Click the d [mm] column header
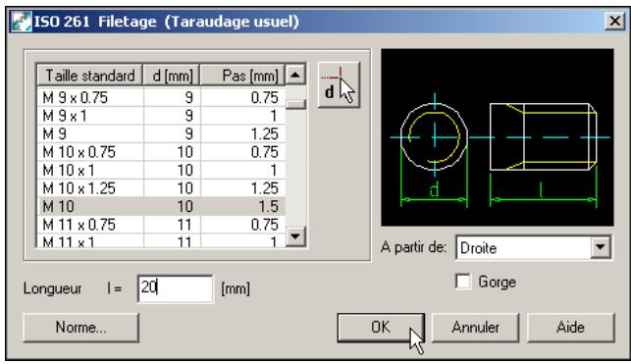This screenshot has width=631, height=364. 172,76
